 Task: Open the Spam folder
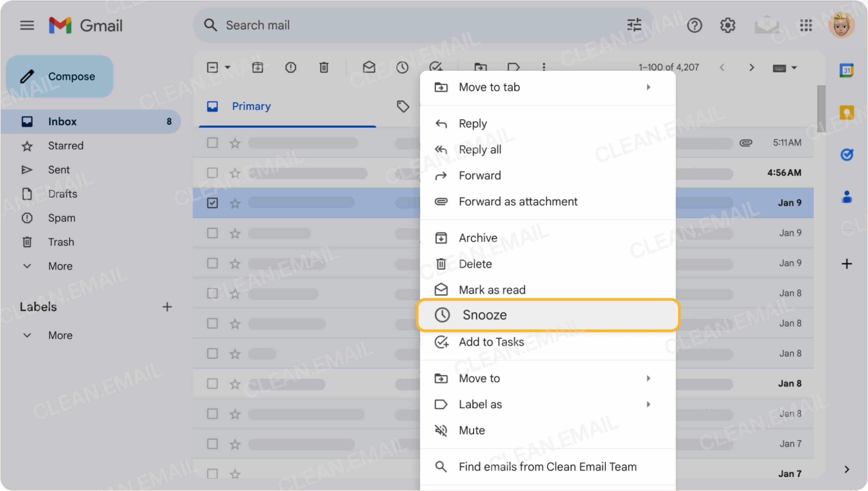tap(61, 218)
